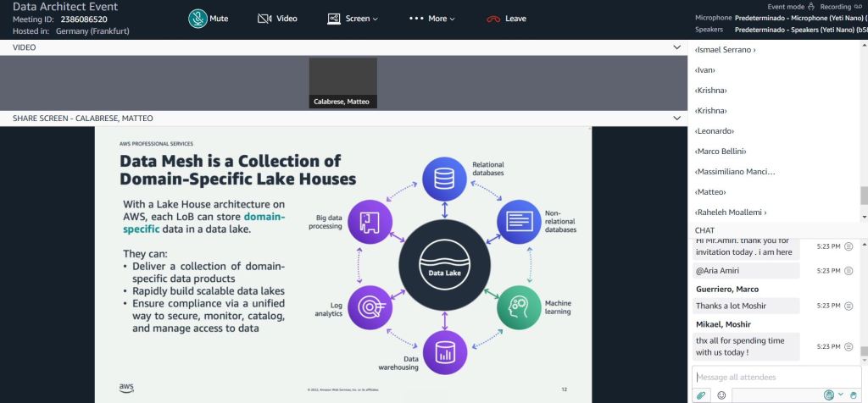
Task: Click the Microphone device selection
Action: pyautogui.click(x=797, y=17)
